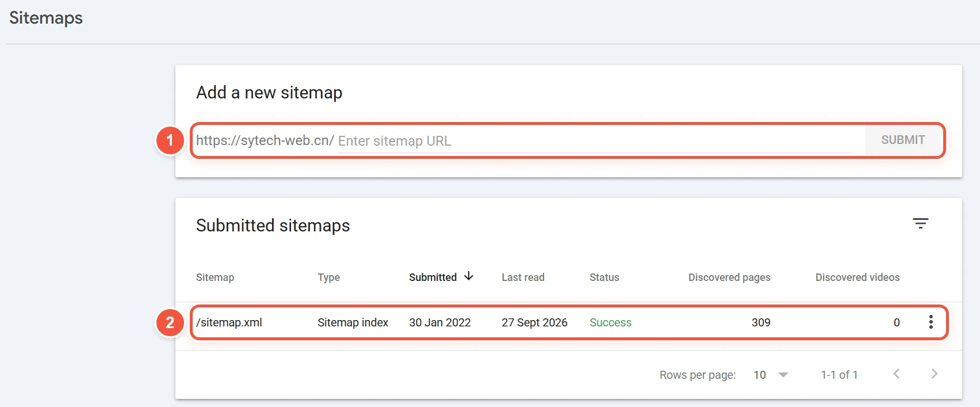Click the 27 Sept 2026 last read date
980x407 pixels.
coord(534,322)
